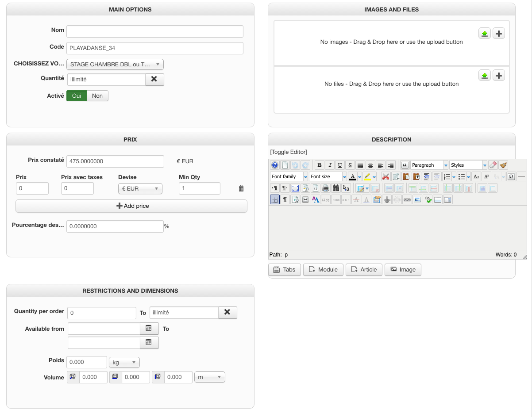The height and width of the screenshot is (417, 532).
Task: Click the Fullscreen editor icon
Action: pyautogui.click(x=295, y=188)
